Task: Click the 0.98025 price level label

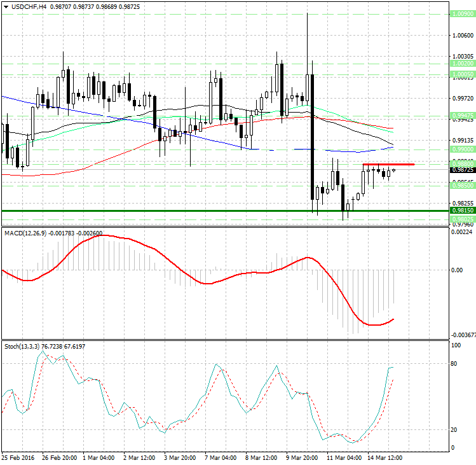Action: [x=461, y=219]
